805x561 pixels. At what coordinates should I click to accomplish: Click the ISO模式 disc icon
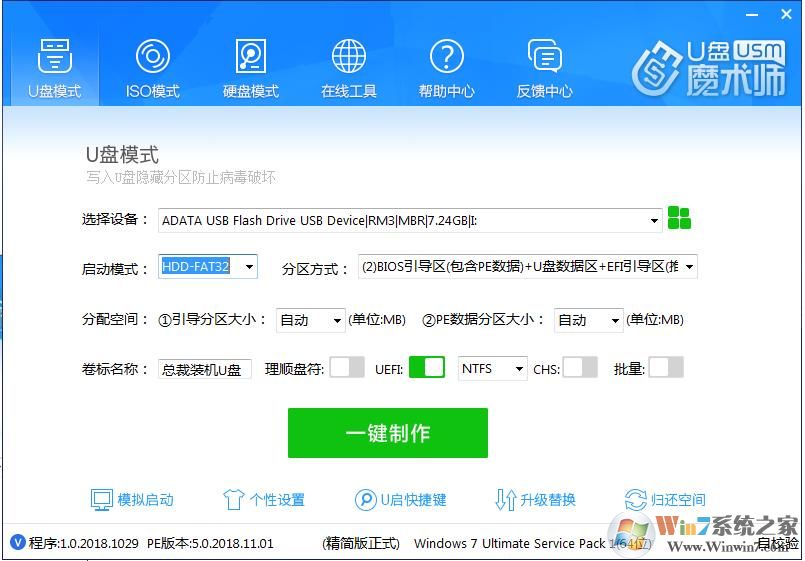coord(152,55)
